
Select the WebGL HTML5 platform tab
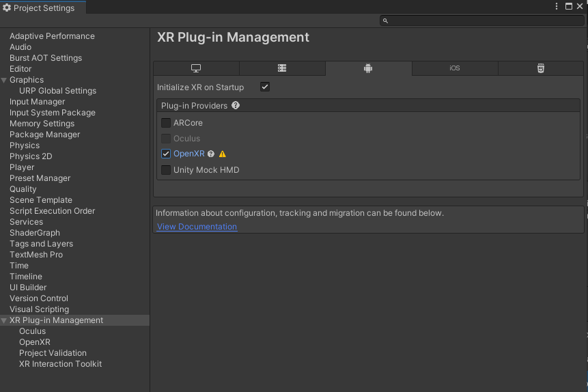(540, 68)
